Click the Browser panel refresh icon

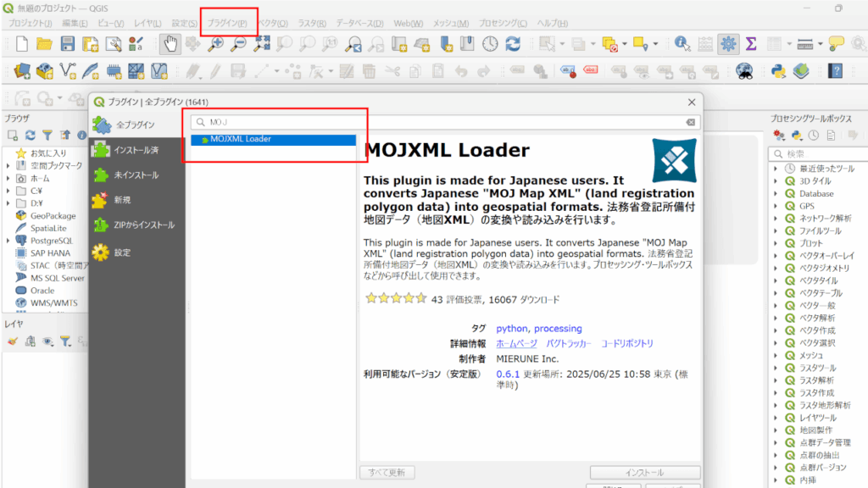tap(30, 135)
